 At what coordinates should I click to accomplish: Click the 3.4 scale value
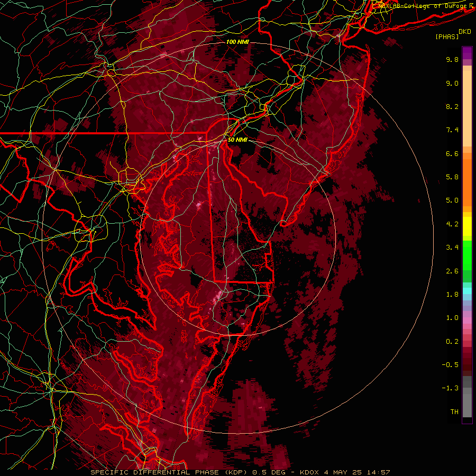point(452,248)
